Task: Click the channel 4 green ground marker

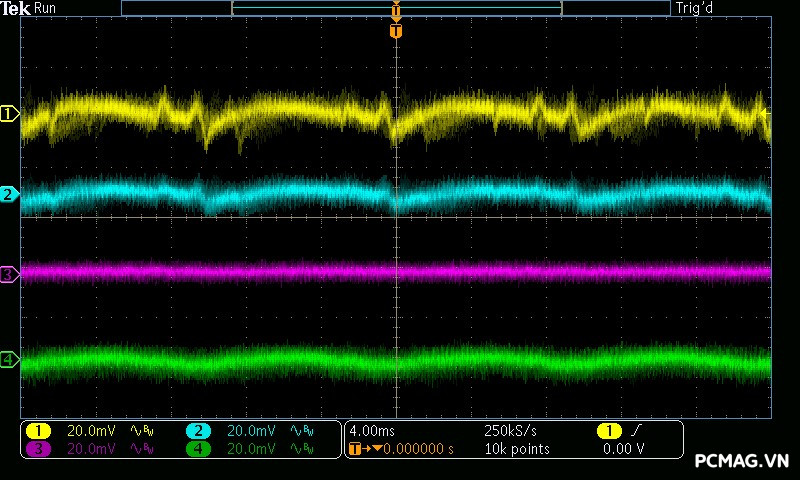Action: pos(10,359)
